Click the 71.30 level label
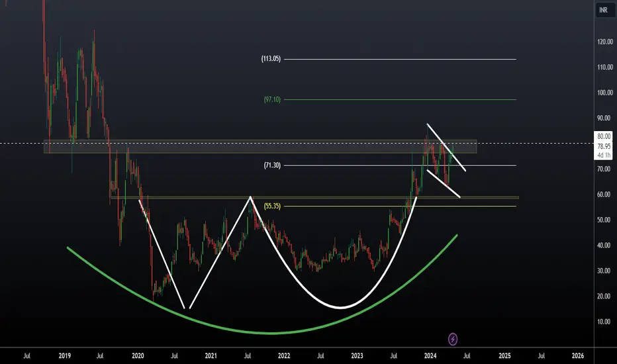The image size is (617, 364). (x=272, y=165)
